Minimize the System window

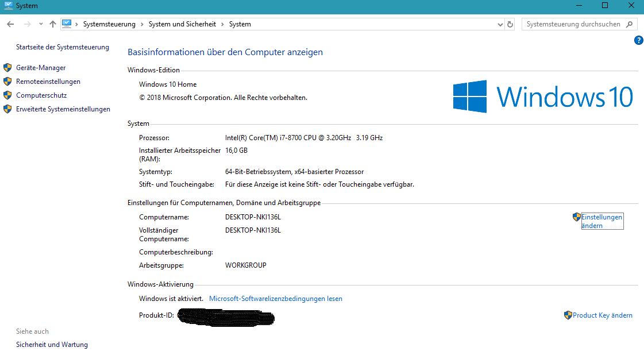(x=579, y=5)
